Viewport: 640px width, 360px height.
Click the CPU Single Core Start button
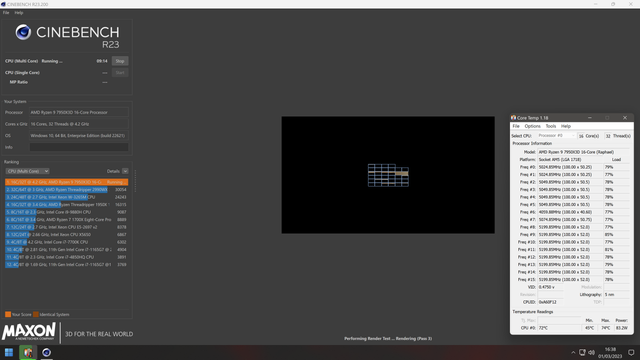pyautogui.click(x=120, y=73)
